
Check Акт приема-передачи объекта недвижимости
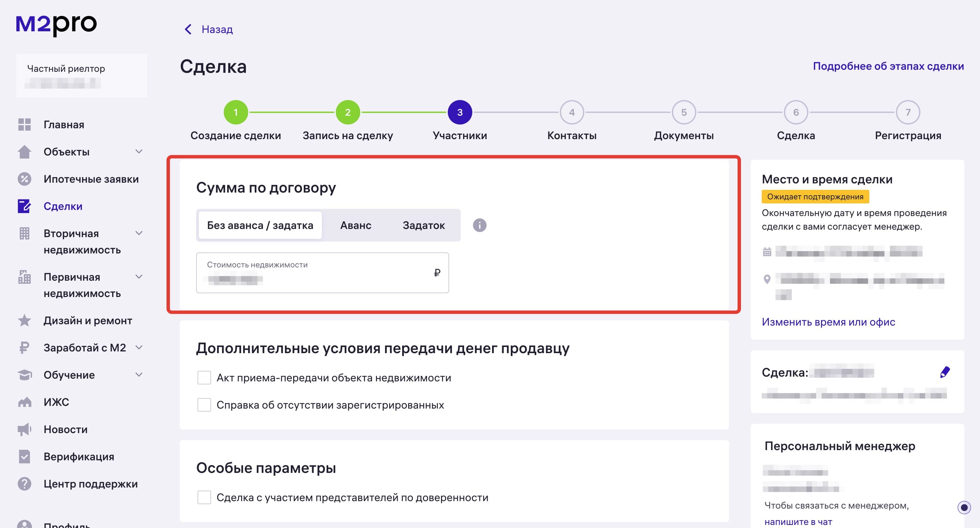tap(204, 378)
